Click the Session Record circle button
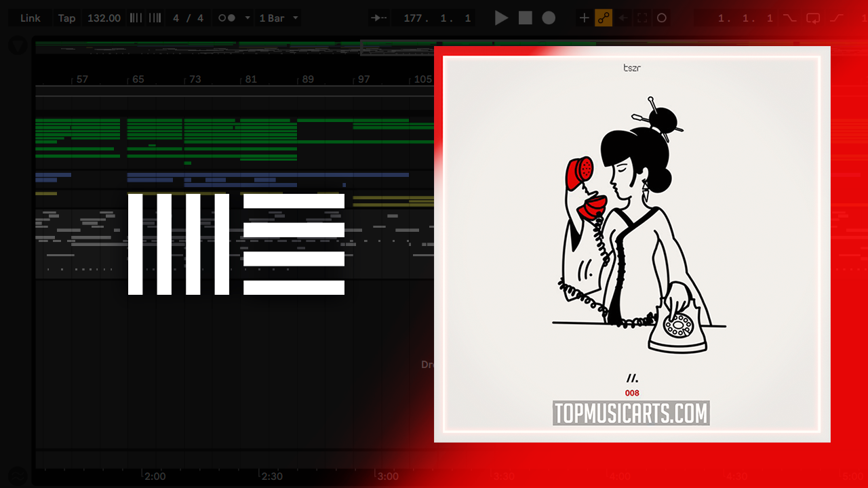868x488 pixels. [x=662, y=18]
